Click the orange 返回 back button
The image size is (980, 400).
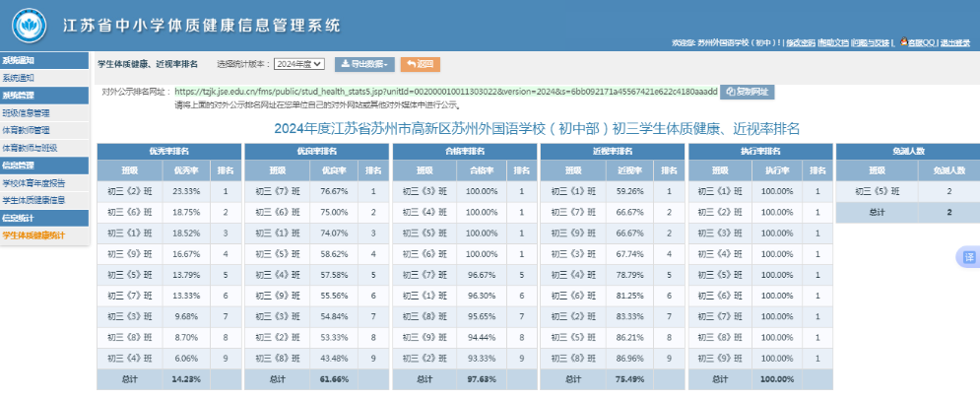[x=421, y=64]
